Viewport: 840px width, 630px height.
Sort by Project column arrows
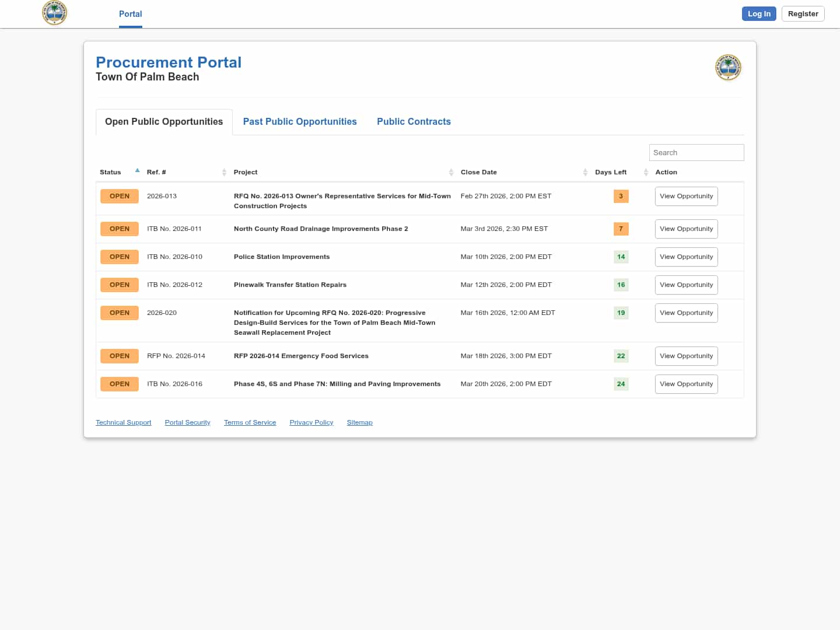[451, 172]
